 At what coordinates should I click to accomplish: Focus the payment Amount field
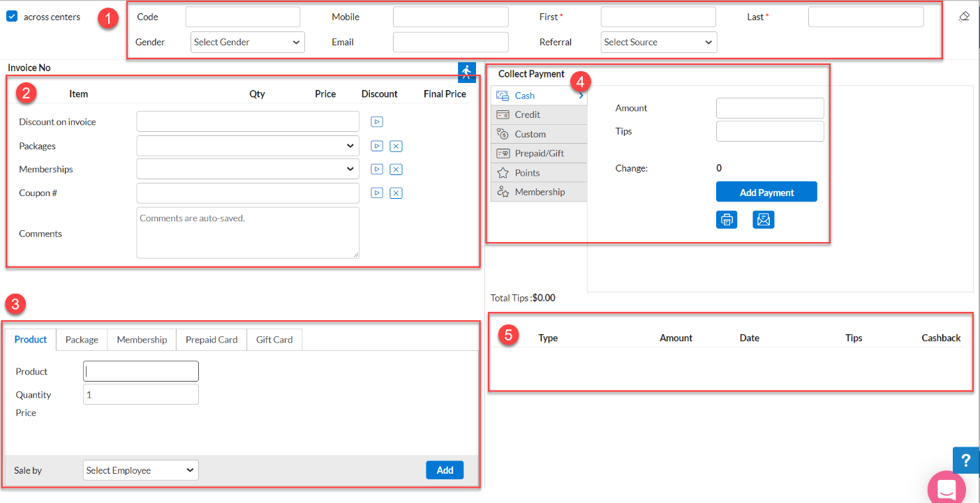(770, 108)
